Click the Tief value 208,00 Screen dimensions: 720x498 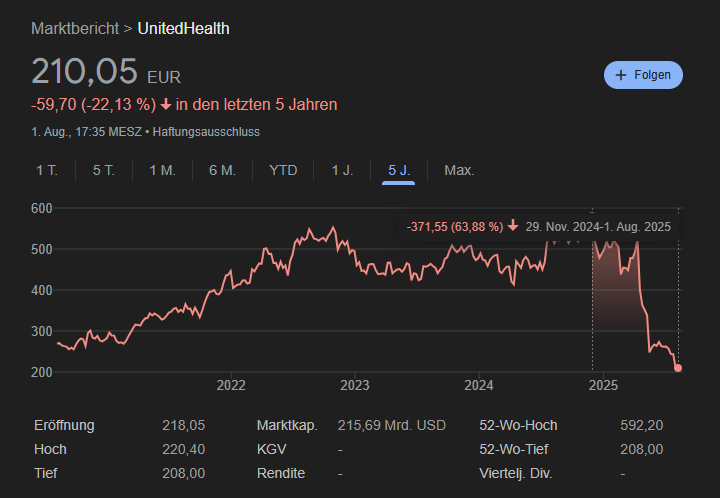pos(183,473)
